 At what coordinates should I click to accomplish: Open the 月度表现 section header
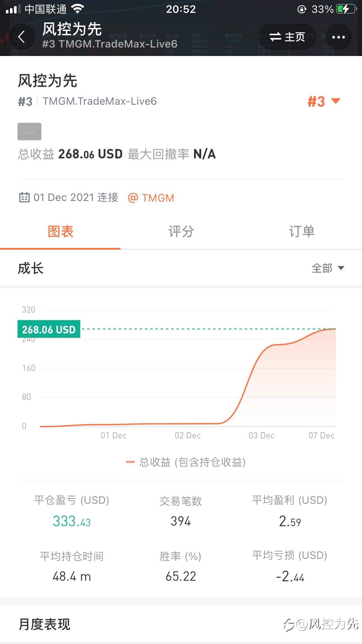[45, 624]
